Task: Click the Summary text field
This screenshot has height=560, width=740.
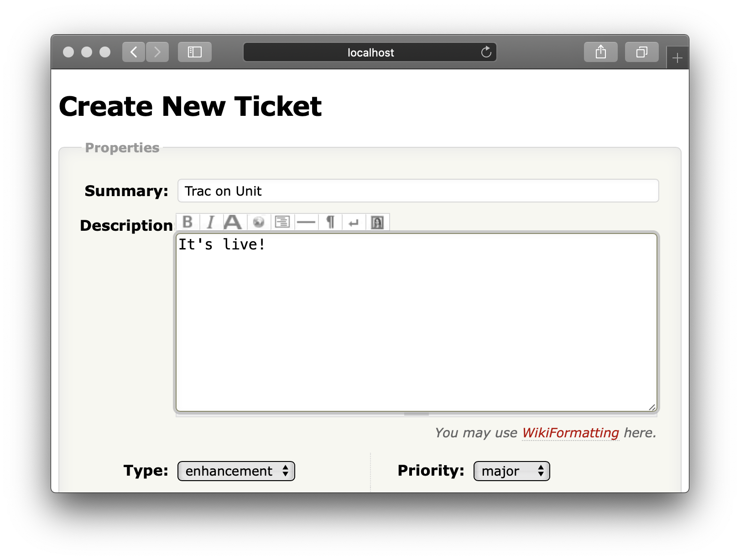Action: pyautogui.click(x=418, y=191)
